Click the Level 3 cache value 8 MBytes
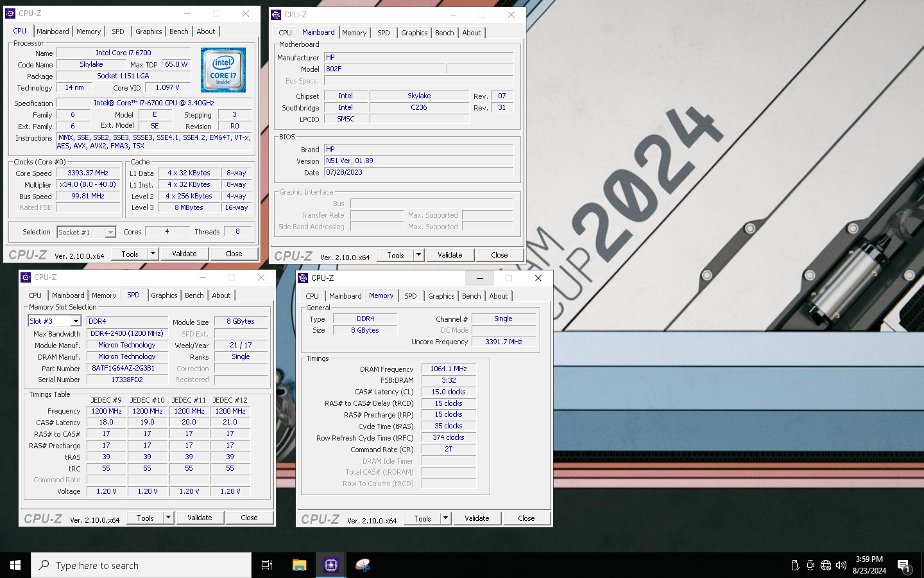Viewport: 924px width, 578px height. point(189,207)
